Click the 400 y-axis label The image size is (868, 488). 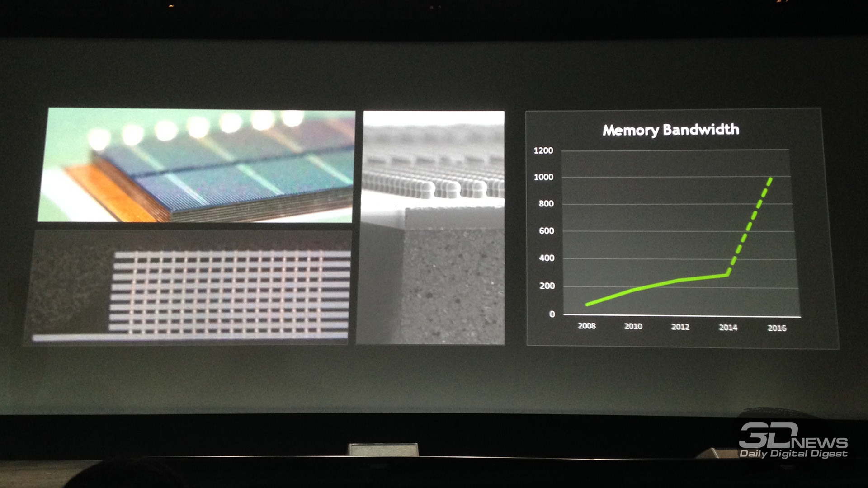(x=547, y=258)
